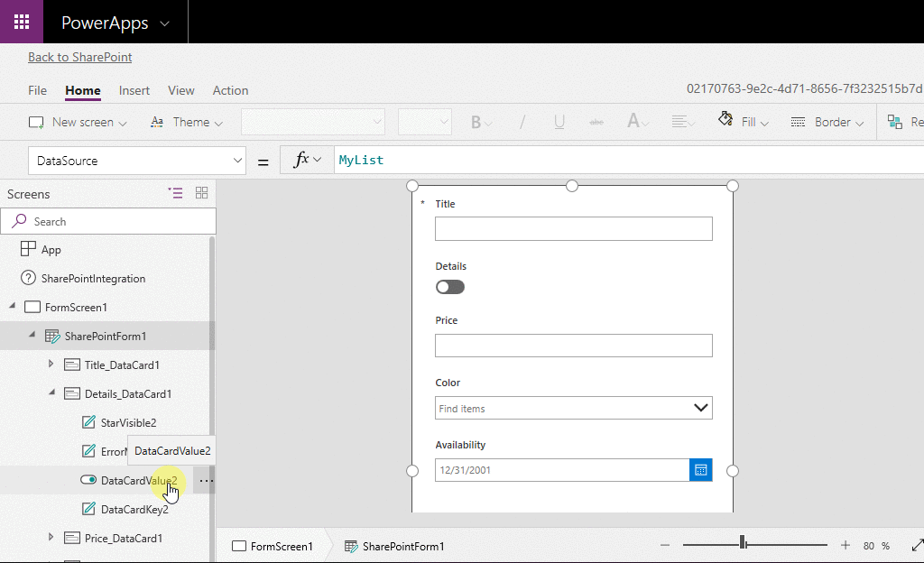924x563 pixels.
Task: Select DataCardValue2 toggle control
Action: point(138,481)
